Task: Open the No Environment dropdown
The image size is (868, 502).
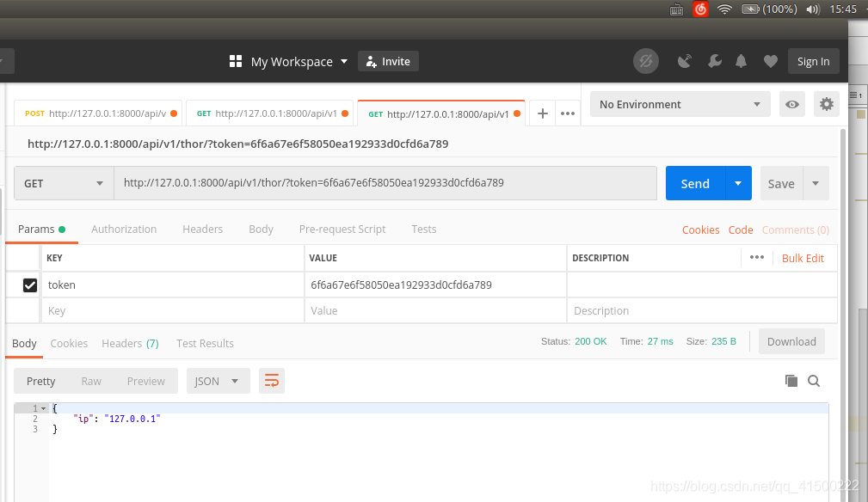Action: (680, 104)
